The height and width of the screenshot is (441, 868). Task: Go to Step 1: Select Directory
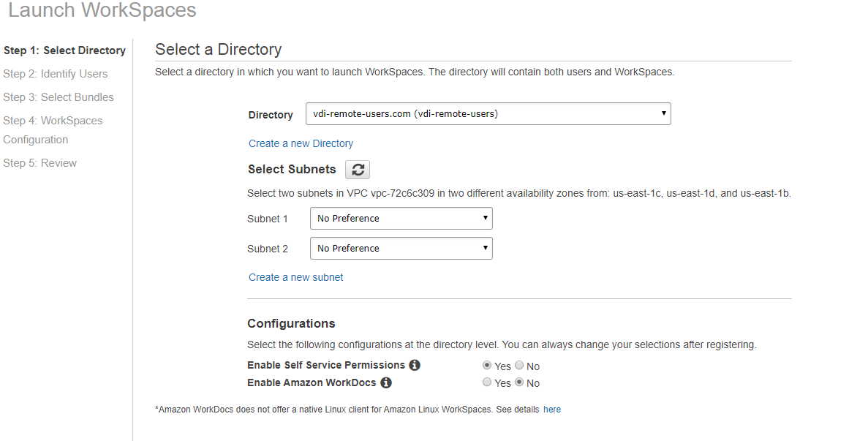click(64, 50)
